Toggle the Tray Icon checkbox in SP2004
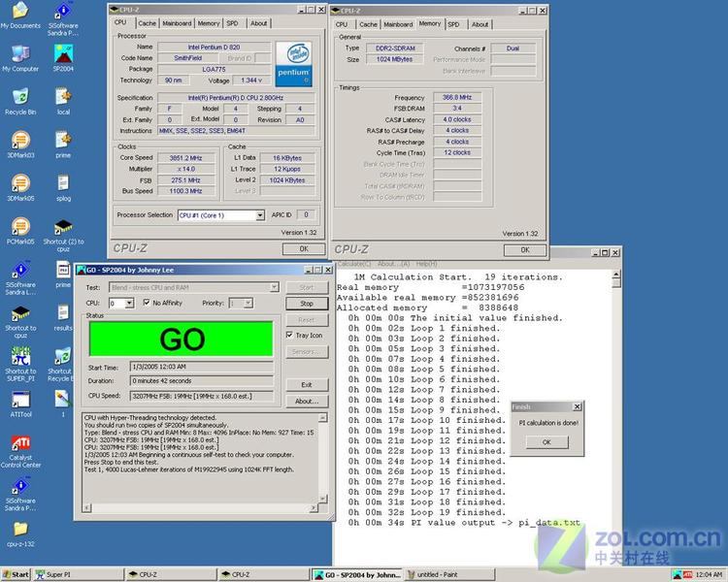728x582 pixels. pos(289,335)
